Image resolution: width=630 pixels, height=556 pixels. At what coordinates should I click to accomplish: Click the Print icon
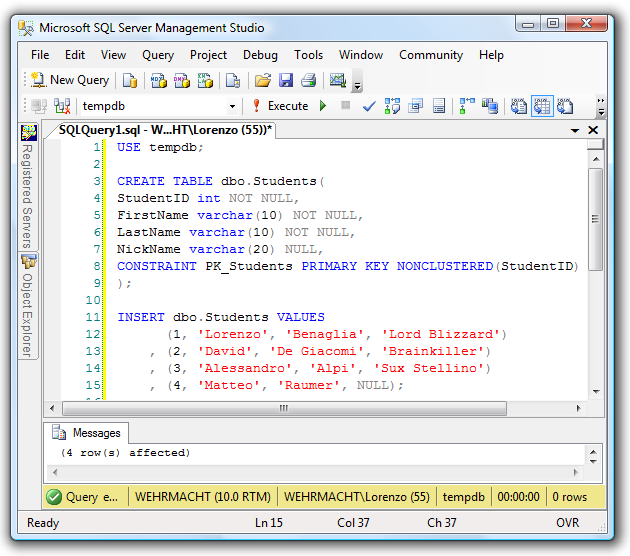point(309,80)
